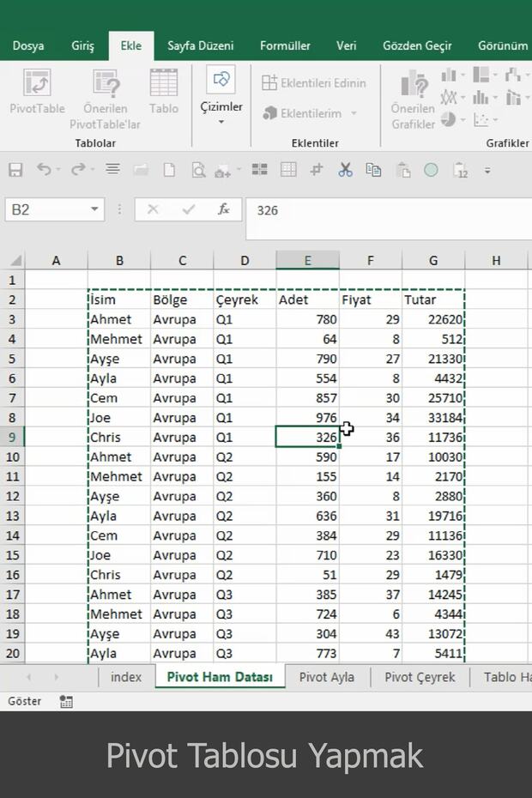This screenshot has width=532, height=798.
Task: Click inside the formula bar showing 326
Action: point(386,210)
